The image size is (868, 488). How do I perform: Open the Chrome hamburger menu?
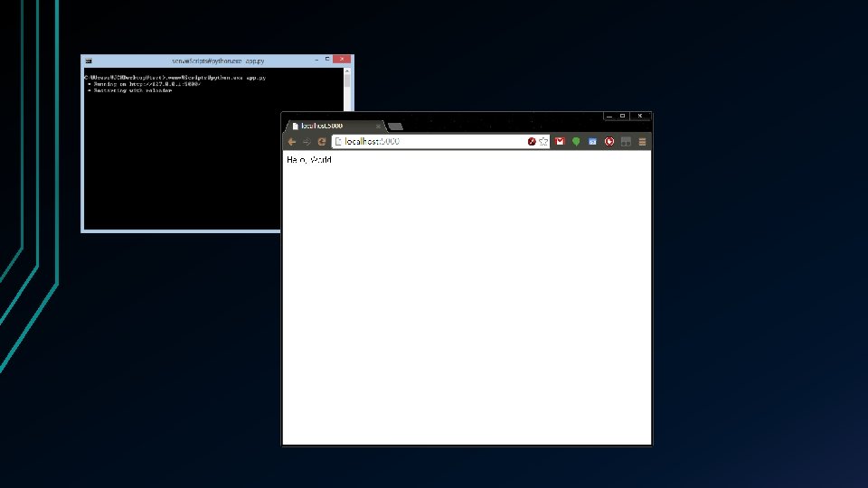point(642,142)
